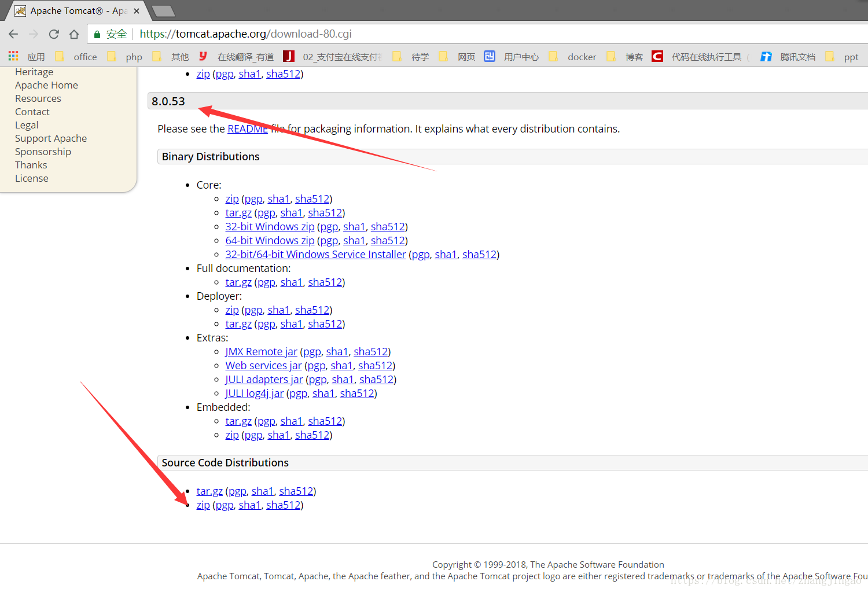The height and width of the screenshot is (592, 868).
Task: Download the 64-bit Windows zip
Action: [270, 241]
